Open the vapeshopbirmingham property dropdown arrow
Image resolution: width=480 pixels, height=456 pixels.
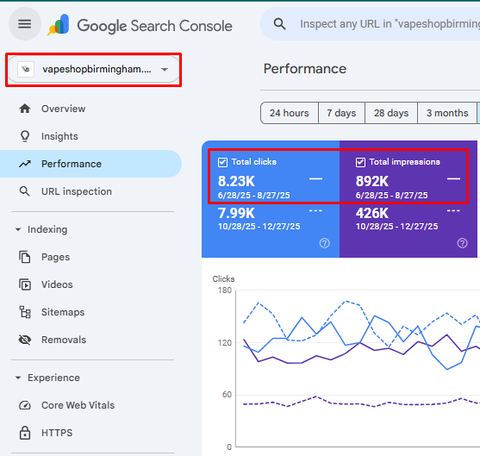pos(164,70)
